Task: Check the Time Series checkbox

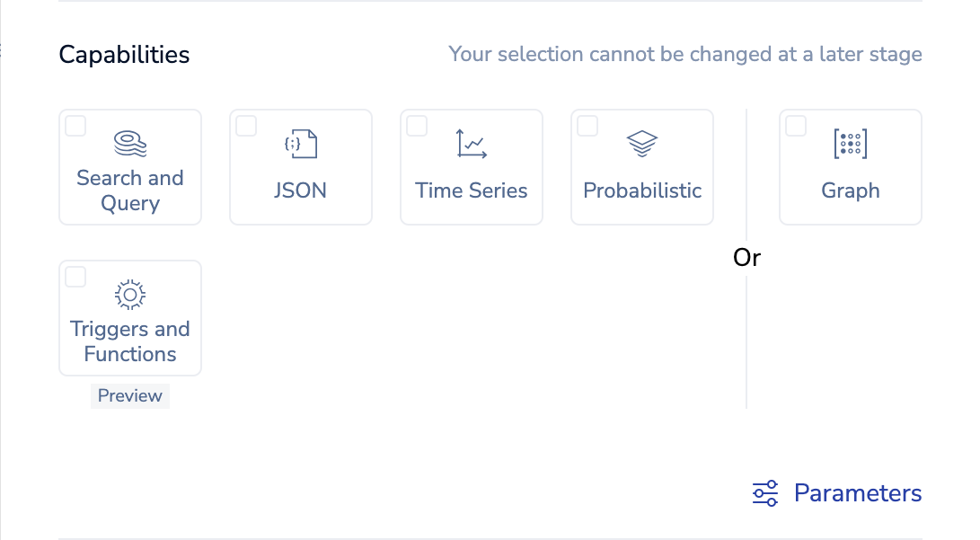Action: click(418, 127)
